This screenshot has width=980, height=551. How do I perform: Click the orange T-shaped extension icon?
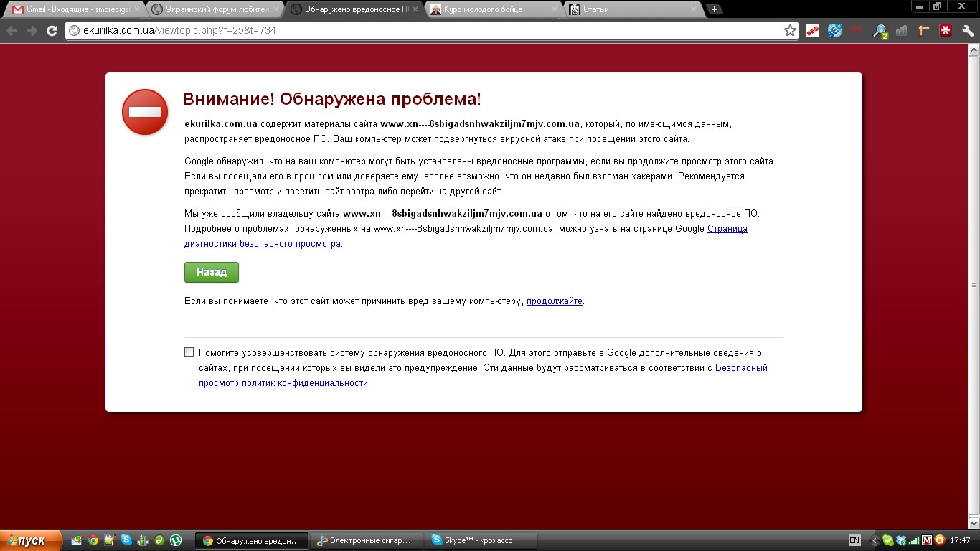click(x=924, y=31)
